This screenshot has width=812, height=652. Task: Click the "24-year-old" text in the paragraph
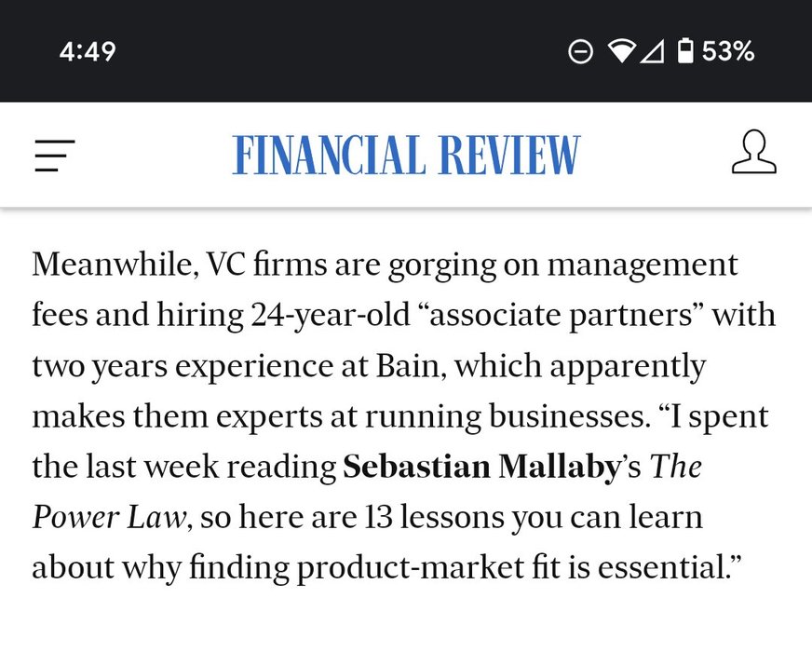[x=329, y=315]
